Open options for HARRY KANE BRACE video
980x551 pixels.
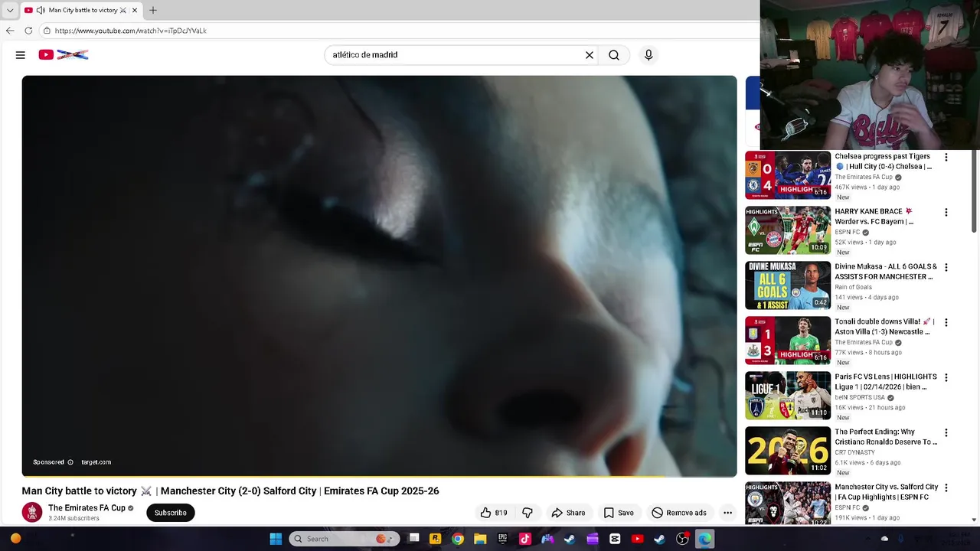946,212
